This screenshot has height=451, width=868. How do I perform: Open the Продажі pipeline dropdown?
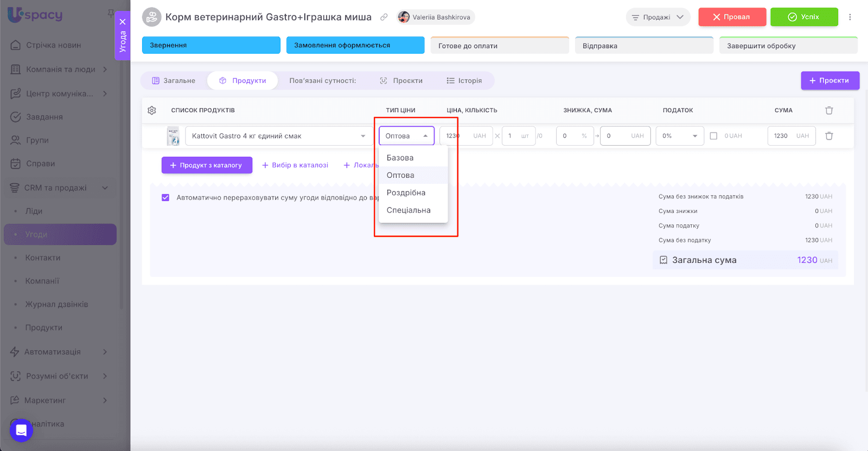click(x=658, y=17)
